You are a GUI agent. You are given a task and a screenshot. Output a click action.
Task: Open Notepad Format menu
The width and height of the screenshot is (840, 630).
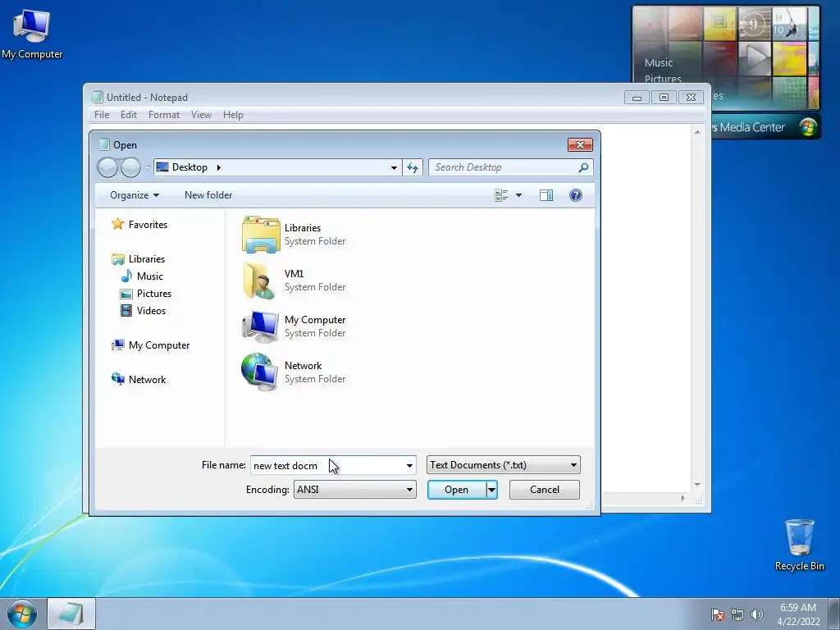coord(164,115)
